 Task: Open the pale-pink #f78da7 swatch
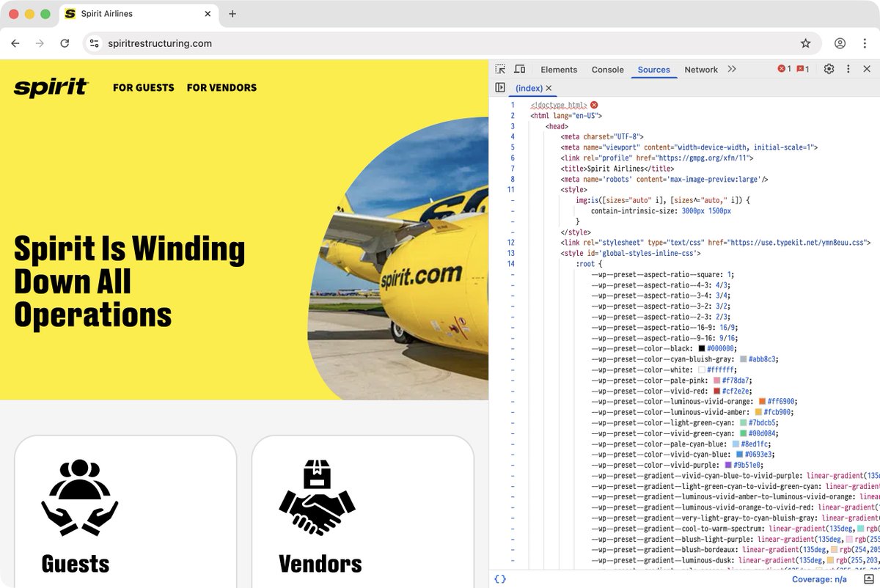pyautogui.click(x=716, y=381)
